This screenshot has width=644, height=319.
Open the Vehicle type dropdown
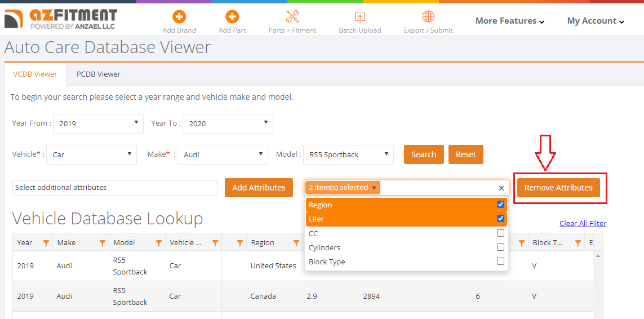point(92,154)
